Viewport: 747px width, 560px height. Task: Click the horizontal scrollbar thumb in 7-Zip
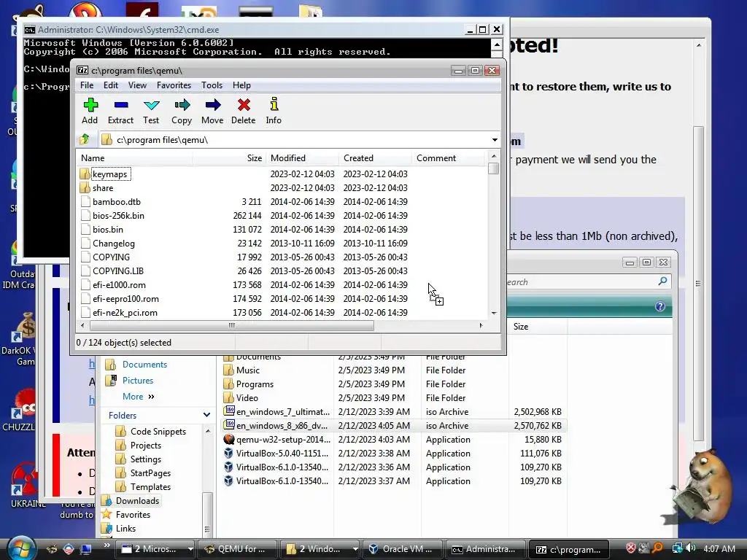(231, 326)
